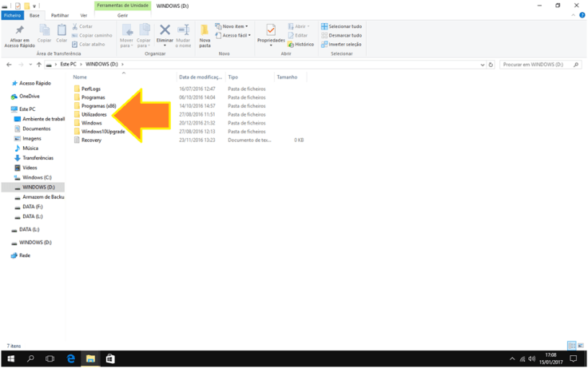
Task: Open the Mover para dropdown
Action: [126, 36]
